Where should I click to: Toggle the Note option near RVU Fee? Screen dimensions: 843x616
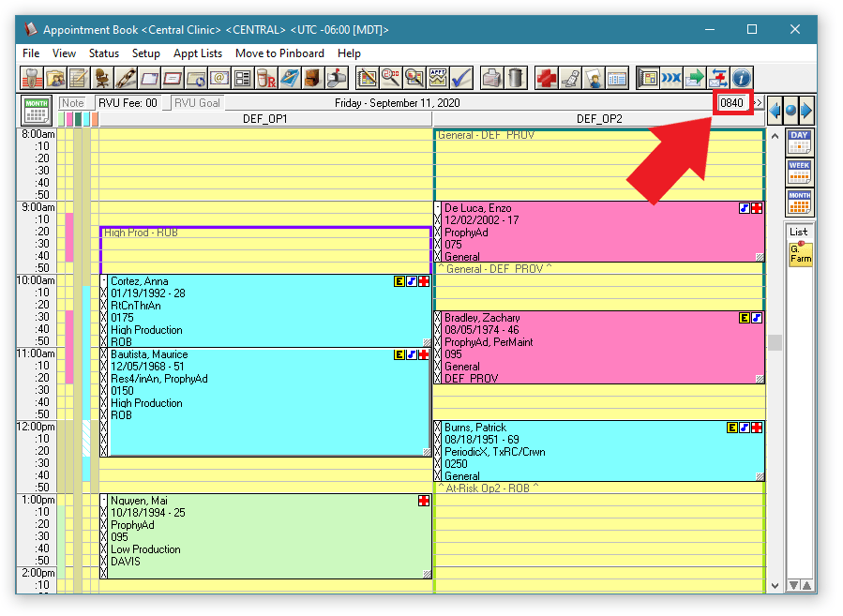pyautogui.click(x=73, y=103)
